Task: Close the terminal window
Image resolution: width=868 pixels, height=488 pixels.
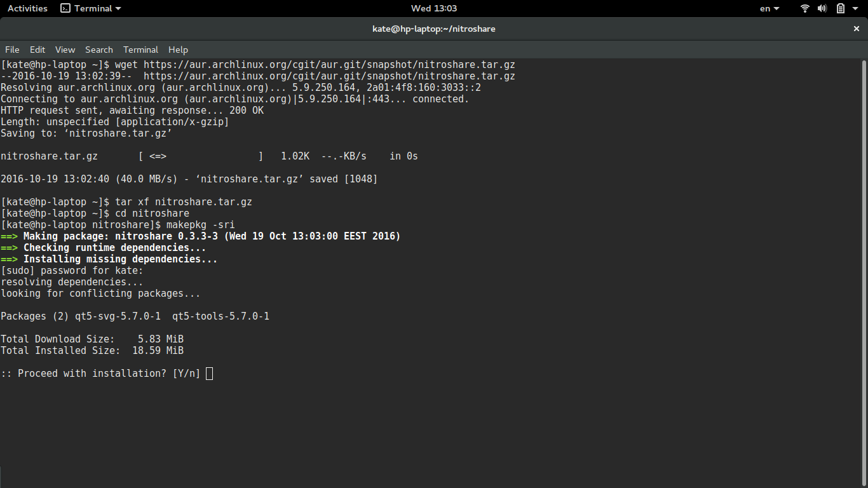Action: [856, 29]
